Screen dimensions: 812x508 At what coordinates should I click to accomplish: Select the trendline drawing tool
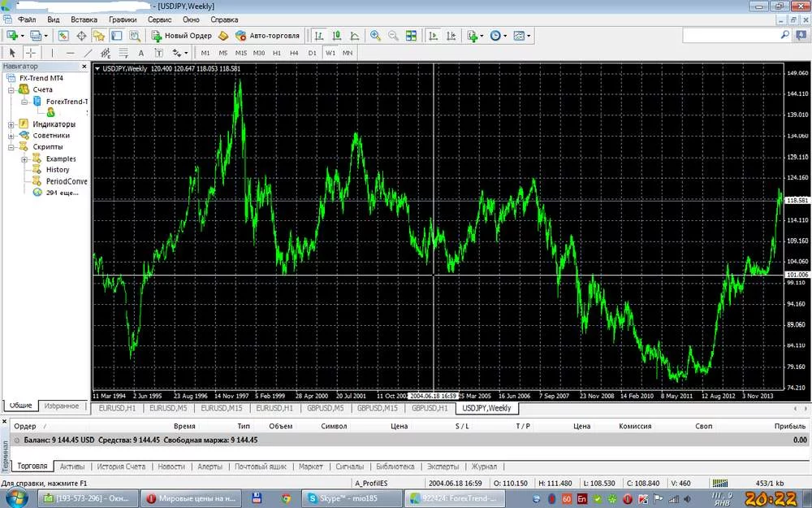(88, 53)
